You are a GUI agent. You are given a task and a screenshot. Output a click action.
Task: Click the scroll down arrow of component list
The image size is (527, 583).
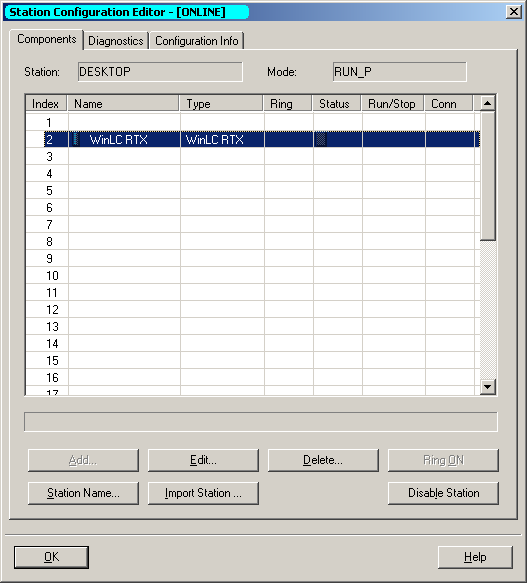487,387
